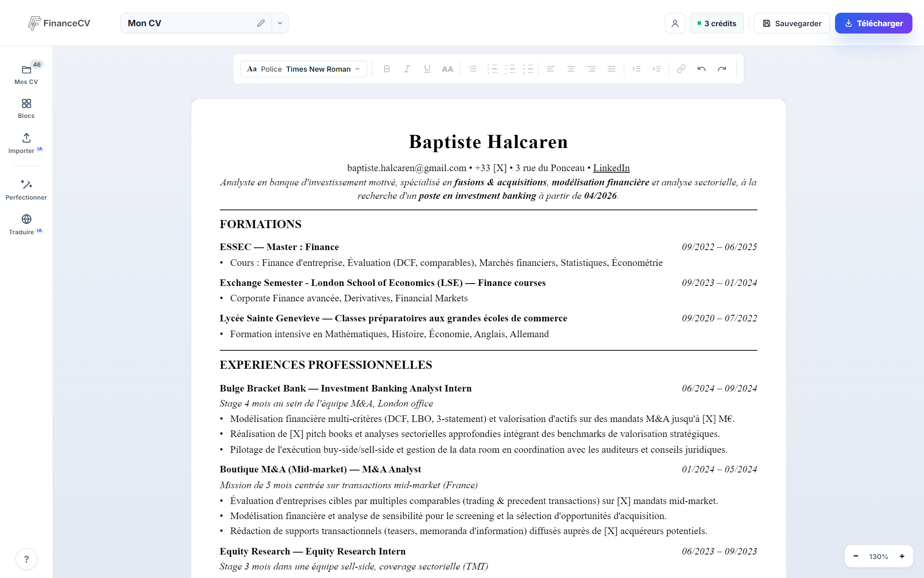Click the 3 crédits badge
Viewport: 924px width, 578px height.
(716, 24)
